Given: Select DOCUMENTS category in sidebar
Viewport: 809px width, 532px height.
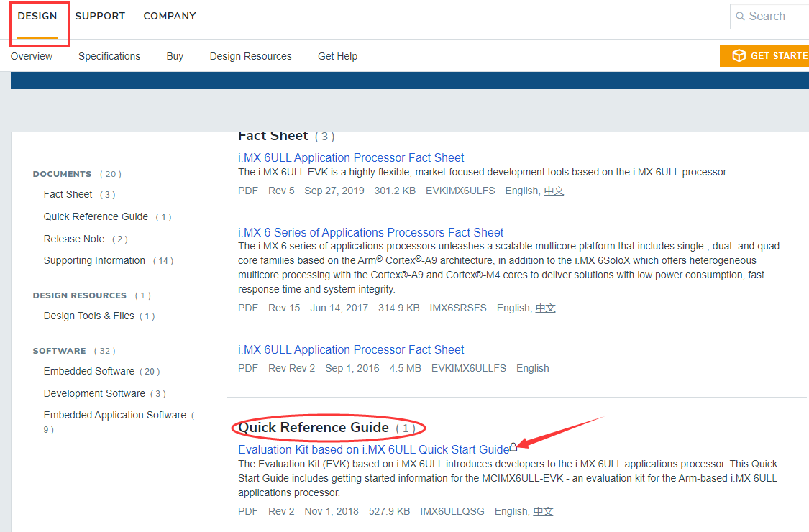Looking at the screenshot, I should [x=62, y=174].
